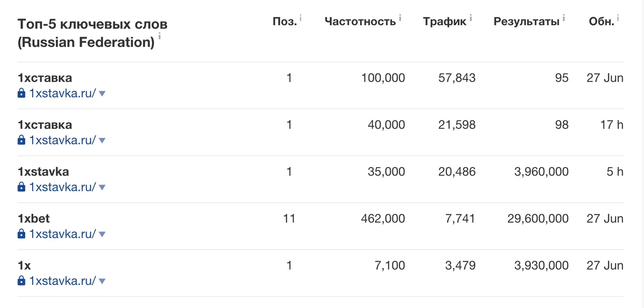
Task: Show the info tooltip icon by Результаты
Action: [x=564, y=18]
